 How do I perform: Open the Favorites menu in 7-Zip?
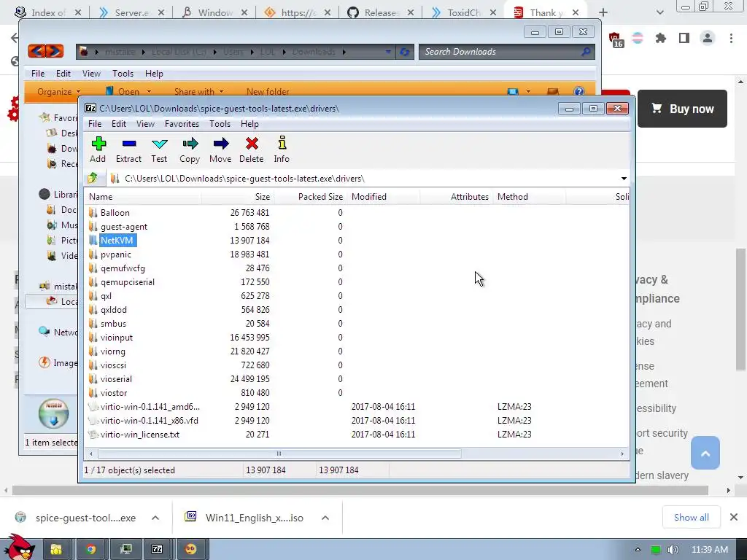tap(182, 124)
